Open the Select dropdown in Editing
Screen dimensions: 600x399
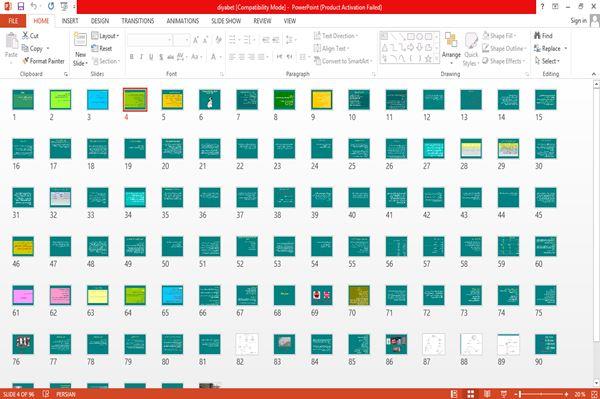(x=547, y=61)
